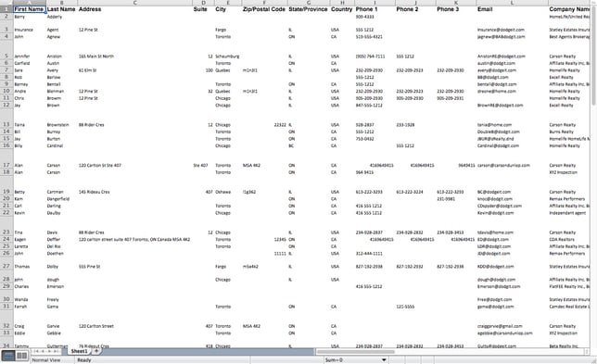Viewport: 597px width, 364px height.
Task: Go to last sheet navigation arrow
Action: click(x=57, y=351)
